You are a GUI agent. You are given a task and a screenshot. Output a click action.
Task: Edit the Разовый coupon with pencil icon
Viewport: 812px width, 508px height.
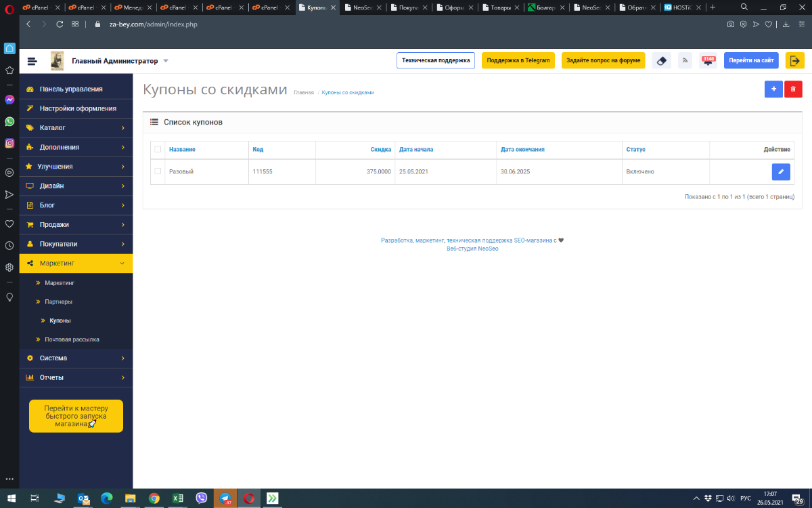click(781, 172)
